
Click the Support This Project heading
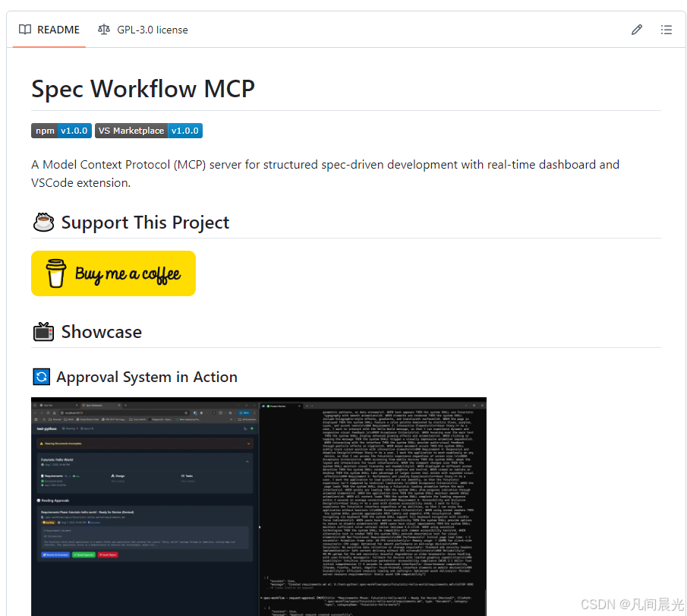145,223
